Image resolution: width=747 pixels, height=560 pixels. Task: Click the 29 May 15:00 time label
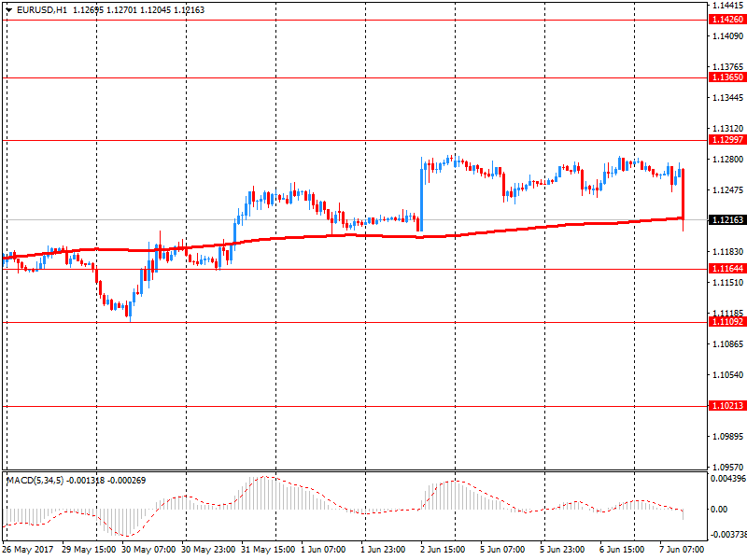(89, 550)
